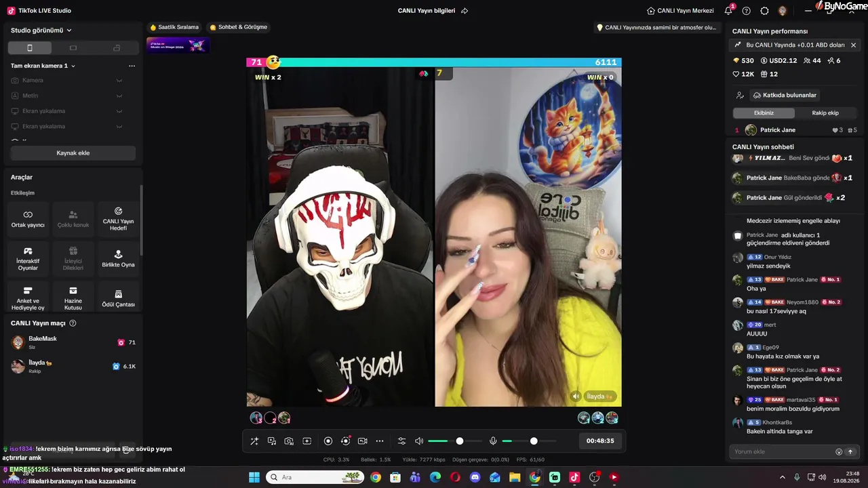Open the virtual camera tool
This screenshot has height=488, width=868.
362,441
